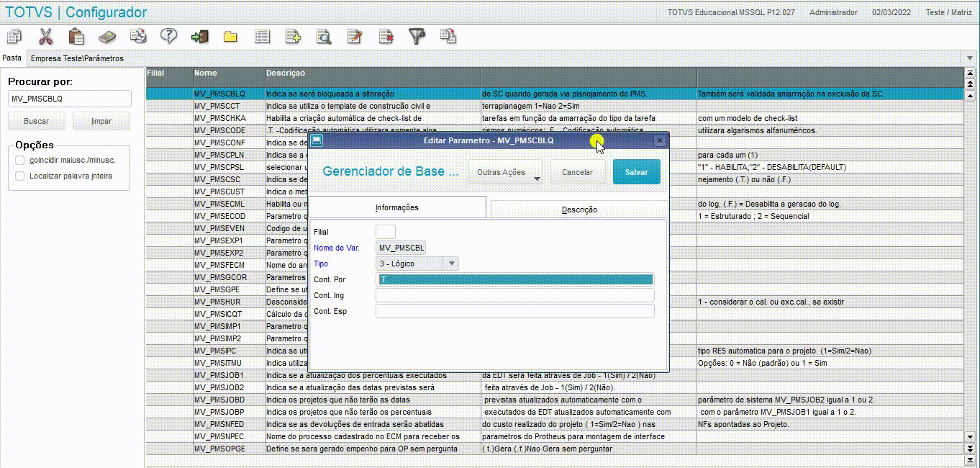Image resolution: width=980 pixels, height=468 pixels.
Task: Click the Procurar por search field
Action: point(70,99)
